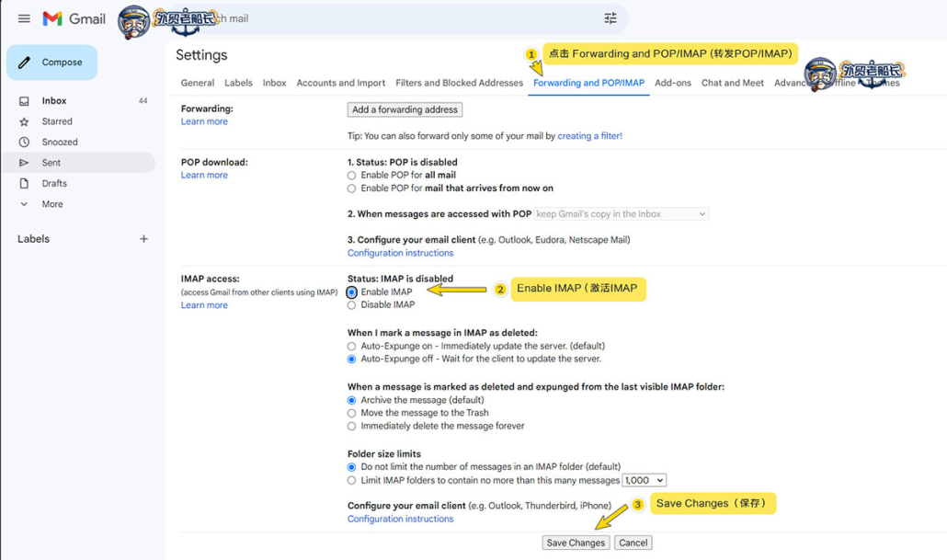Click the Compose pencil icon
Viewport: 947px width, 560px height.
pos(24,63)
